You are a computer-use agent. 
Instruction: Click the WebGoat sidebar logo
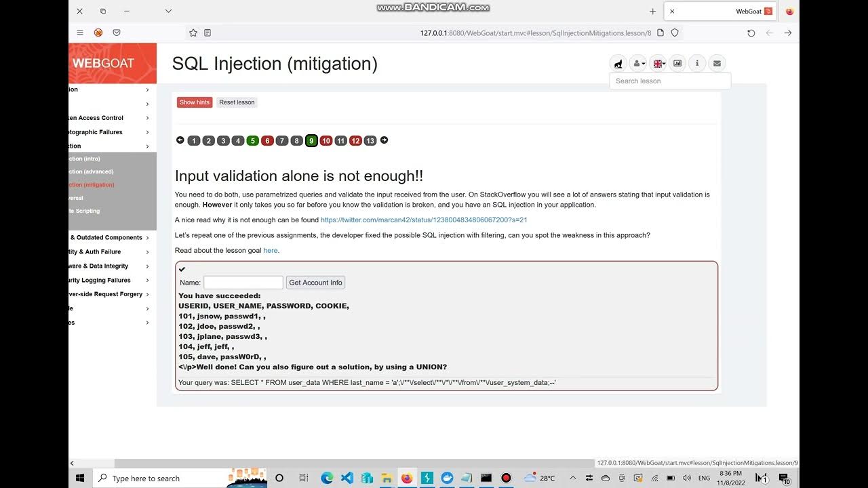click(x=113, y=63)
